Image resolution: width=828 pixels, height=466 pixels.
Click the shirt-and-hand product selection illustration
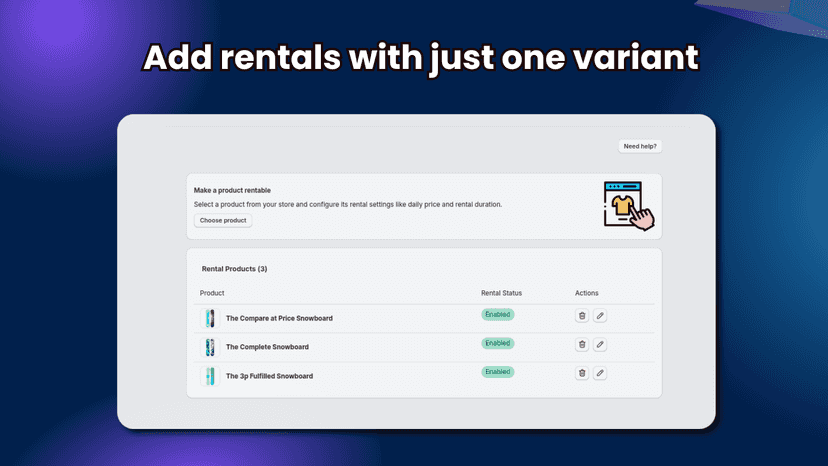(x=629, y=206)
